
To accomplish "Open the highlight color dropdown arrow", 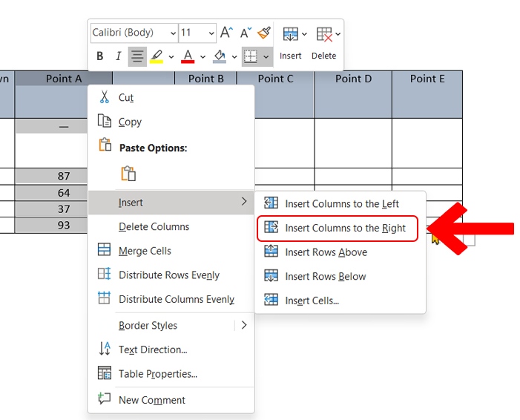I will 171,56.
